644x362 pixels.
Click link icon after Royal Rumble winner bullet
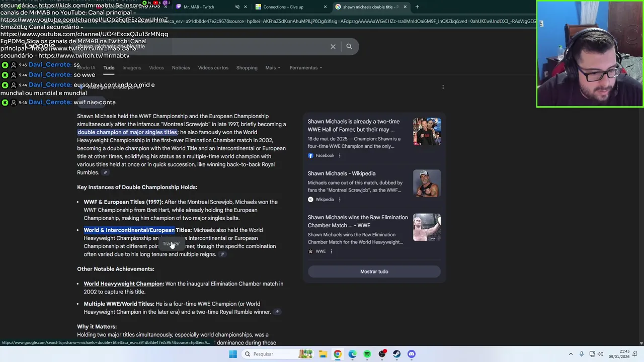tap(276, 312)
